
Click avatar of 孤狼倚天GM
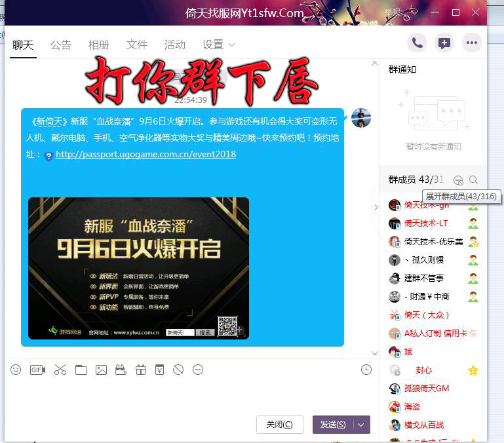click(x=395, y=389)
